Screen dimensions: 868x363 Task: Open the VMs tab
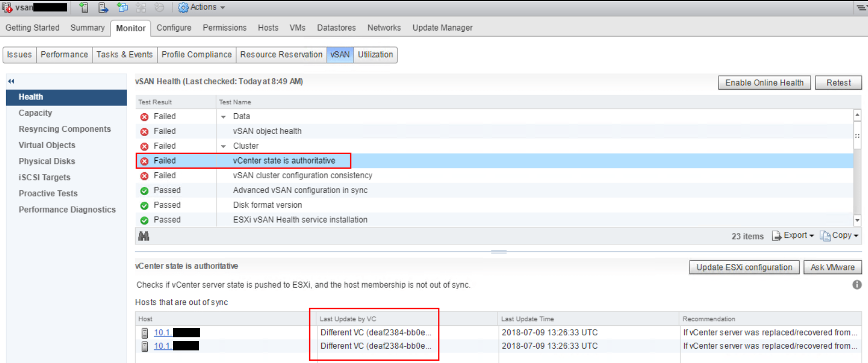298,28
